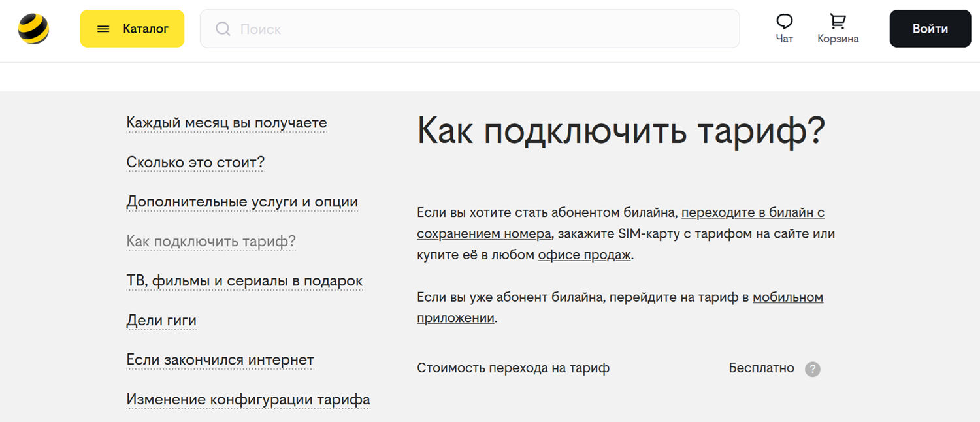
Task: Jump to Сколько это стоит? section
Action: tap(195, 163)
